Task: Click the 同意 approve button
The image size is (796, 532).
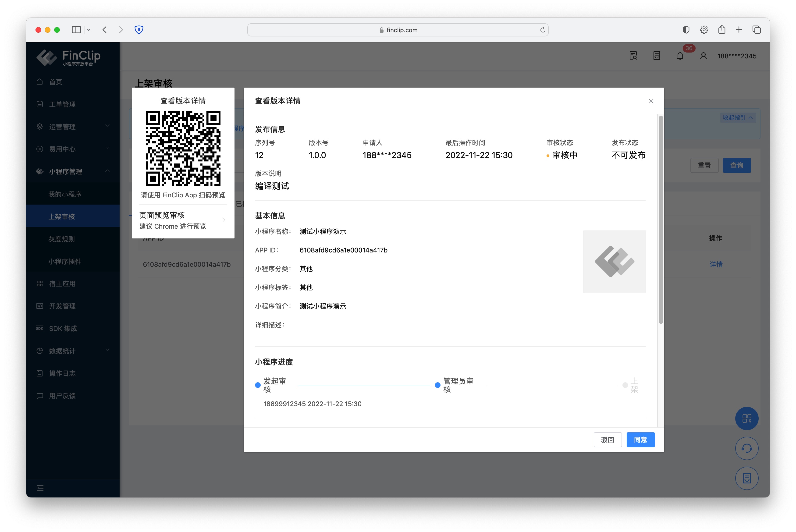Action: coord(640,440)
